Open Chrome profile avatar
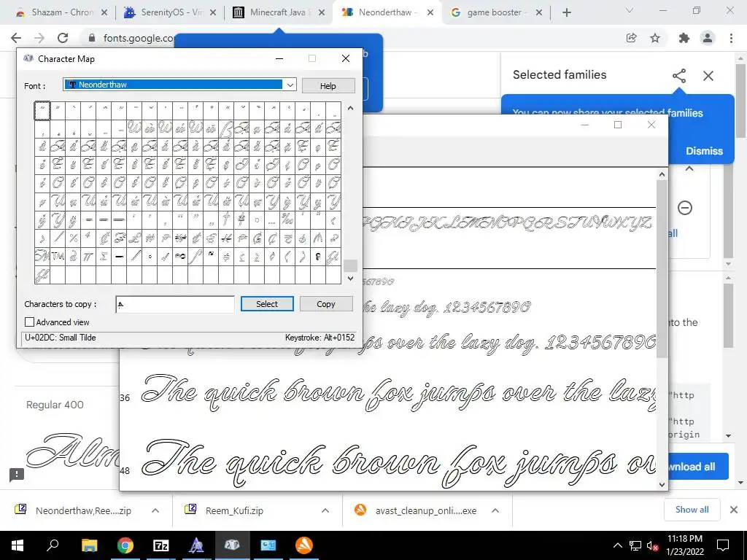 coord(708,38)
